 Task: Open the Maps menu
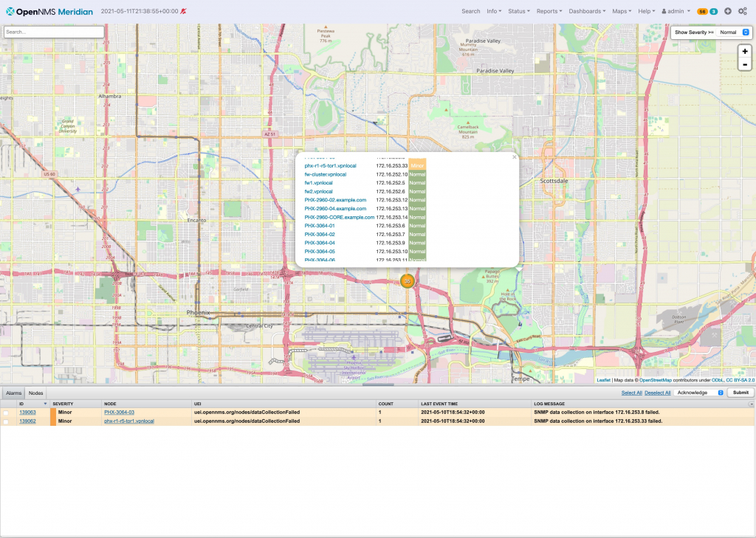coord(620,11)
